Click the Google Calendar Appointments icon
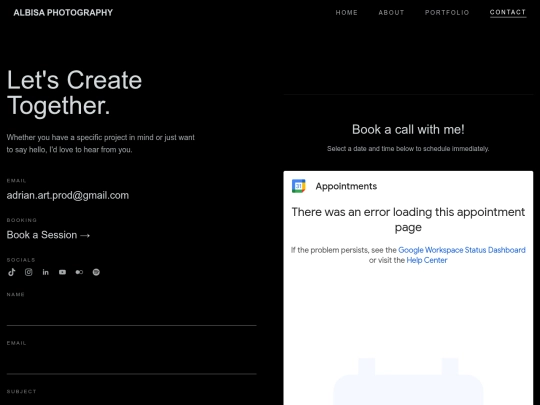540x405 pixels. [299, 186]
